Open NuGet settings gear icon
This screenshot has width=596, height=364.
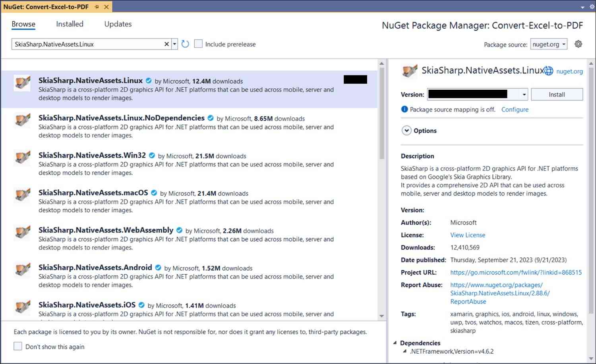[579, 44]
